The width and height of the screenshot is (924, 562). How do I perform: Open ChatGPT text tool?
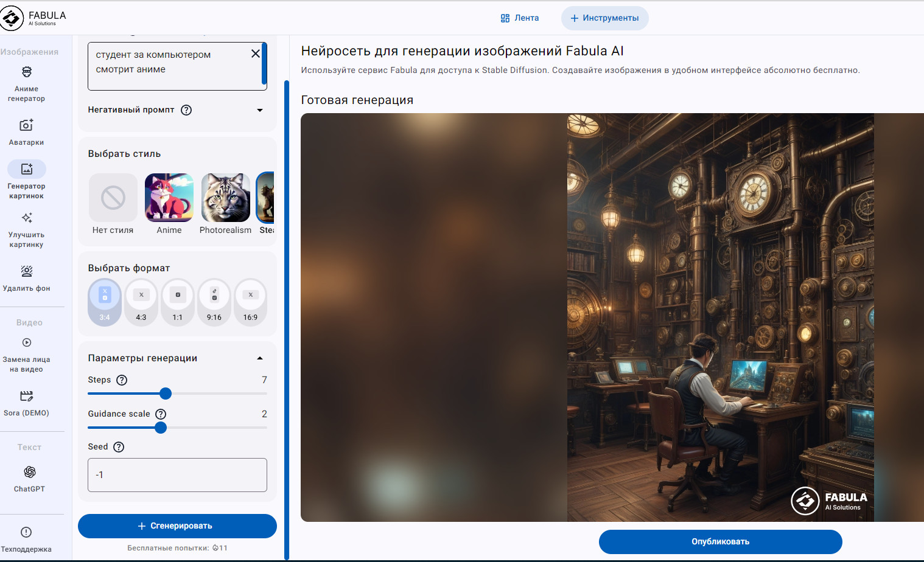[x=29, y=478]
